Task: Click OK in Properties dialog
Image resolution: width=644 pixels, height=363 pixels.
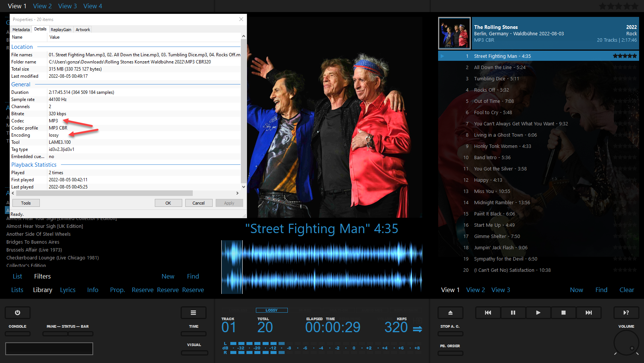Action: [x=168, y=203]
